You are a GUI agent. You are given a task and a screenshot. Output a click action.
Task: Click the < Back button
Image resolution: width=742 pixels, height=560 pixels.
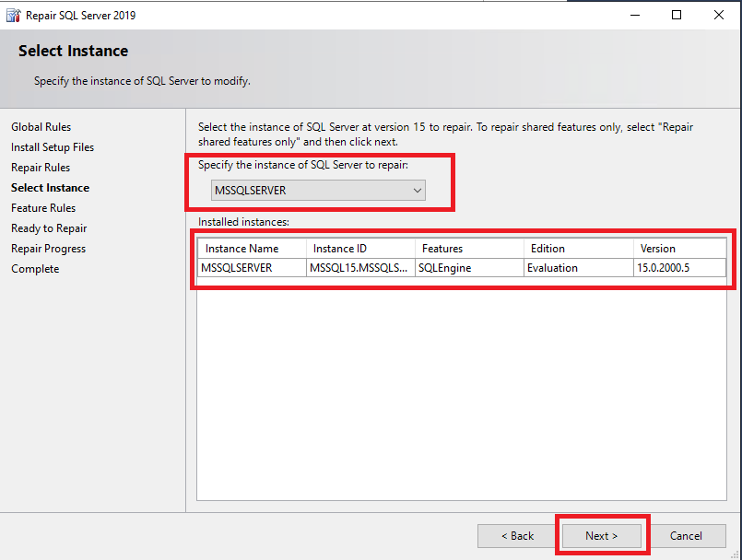517,536
